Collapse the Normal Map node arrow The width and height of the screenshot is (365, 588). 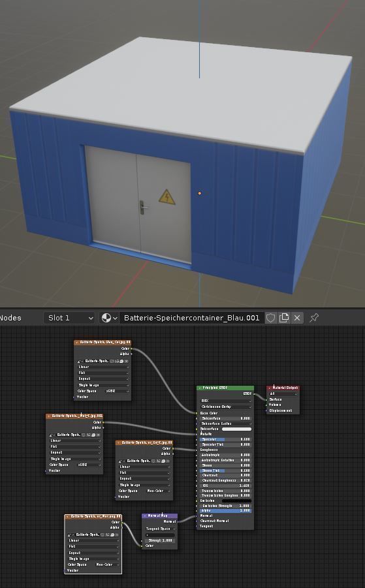point(145,516)
